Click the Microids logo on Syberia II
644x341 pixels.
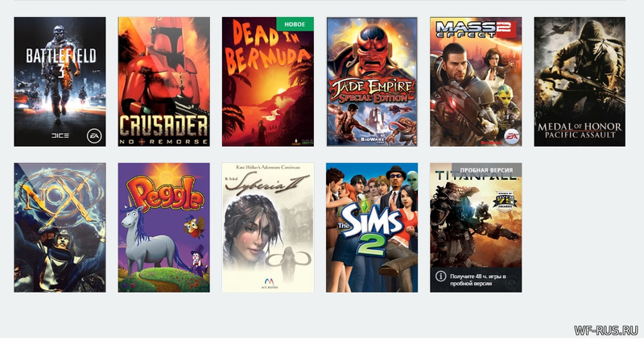(269, 283)
